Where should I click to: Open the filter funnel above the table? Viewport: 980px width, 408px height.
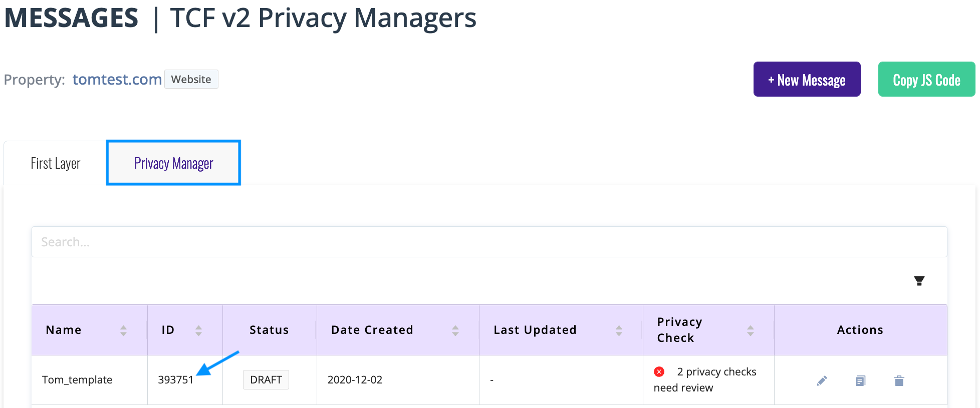918,281
